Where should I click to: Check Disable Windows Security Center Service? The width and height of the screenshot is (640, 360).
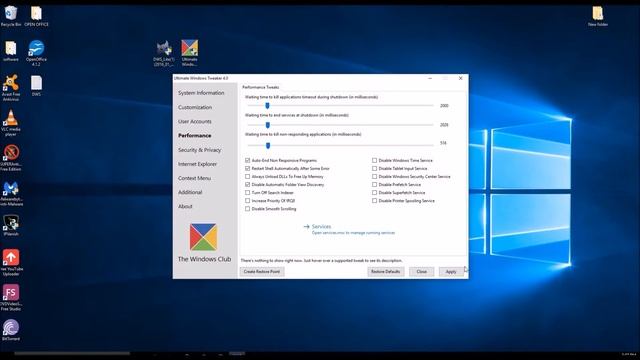(374, 176)
